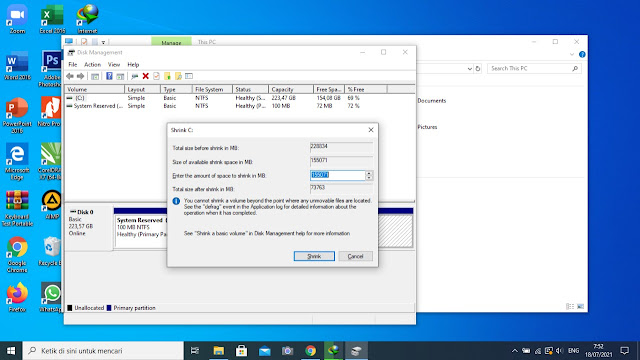Click the Forward arrow in Disk Management toolbar

coord(80,76)
